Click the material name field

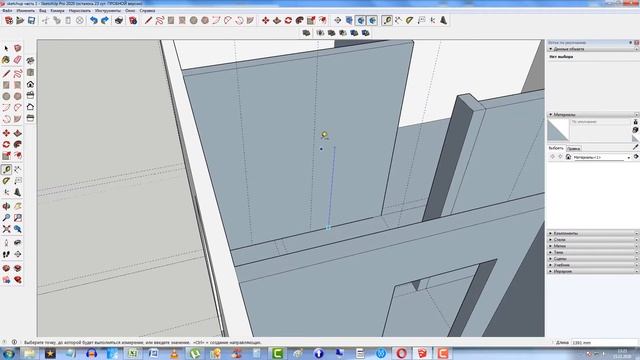600,122
